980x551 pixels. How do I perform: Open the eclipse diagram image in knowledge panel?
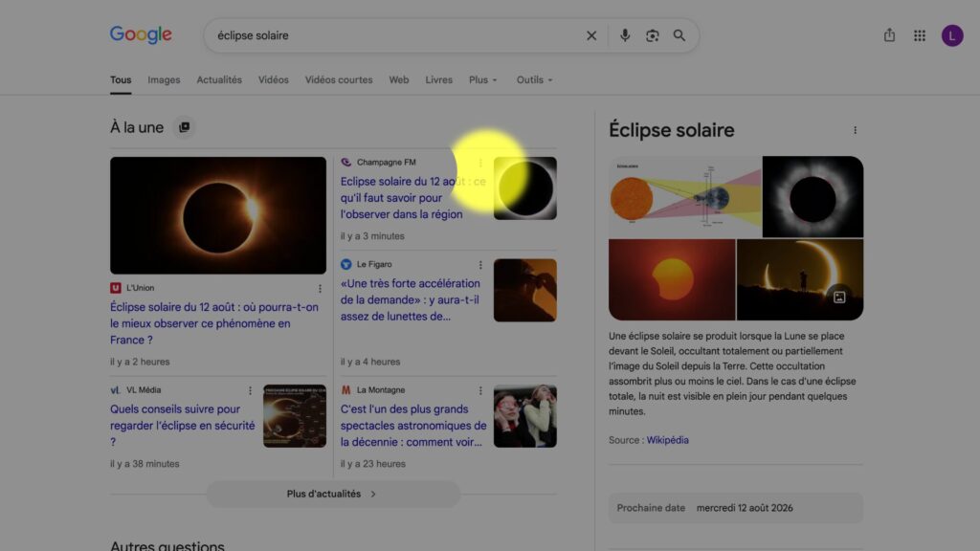coord(685,197)
